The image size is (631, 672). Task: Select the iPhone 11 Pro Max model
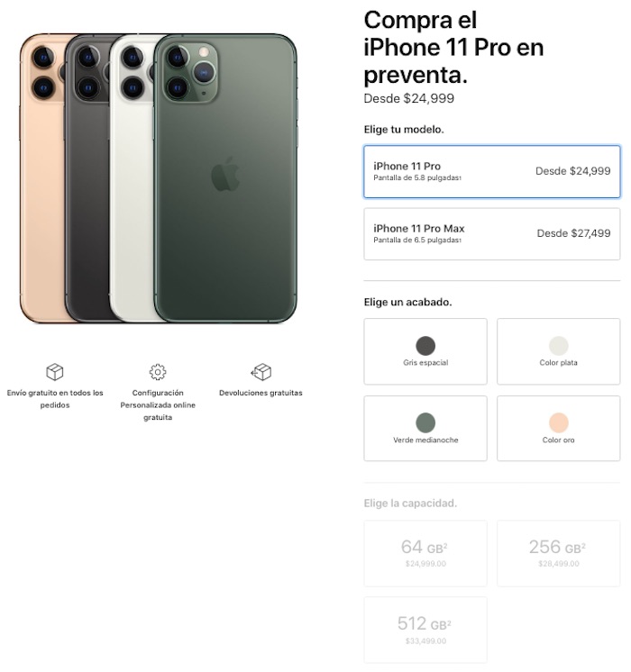(x=491, y=233)
